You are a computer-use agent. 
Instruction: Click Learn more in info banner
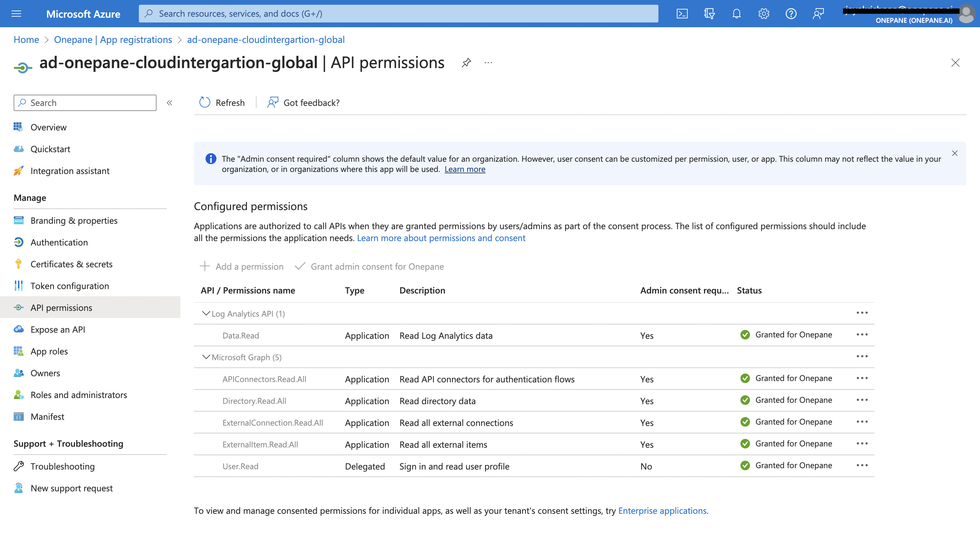click(465, 169)
